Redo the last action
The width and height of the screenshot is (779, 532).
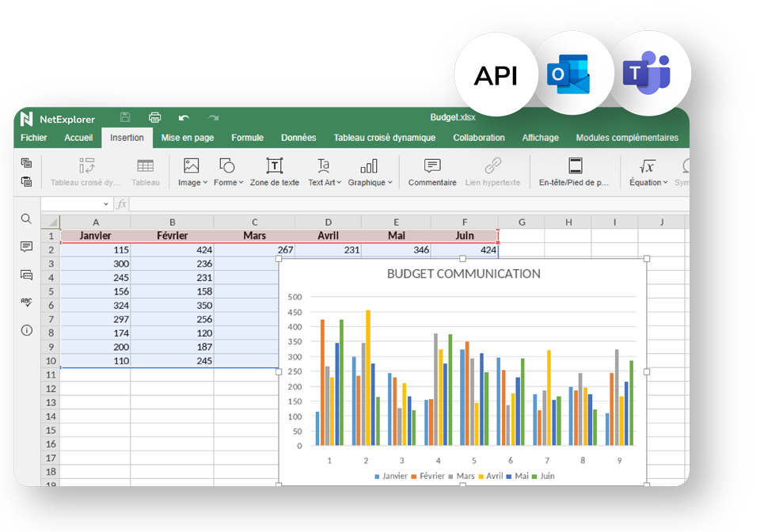point(214,118)
